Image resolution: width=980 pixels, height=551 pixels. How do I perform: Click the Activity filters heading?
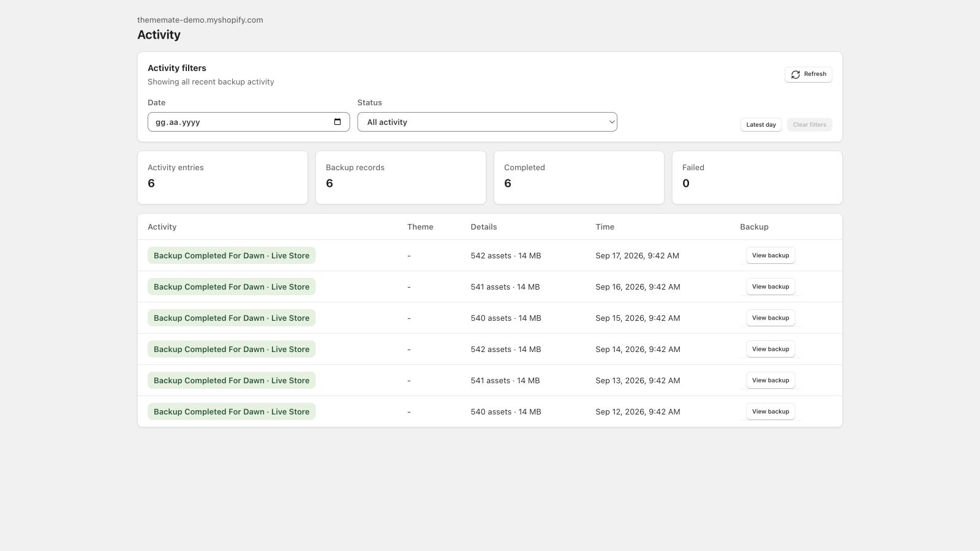(177, 68)
